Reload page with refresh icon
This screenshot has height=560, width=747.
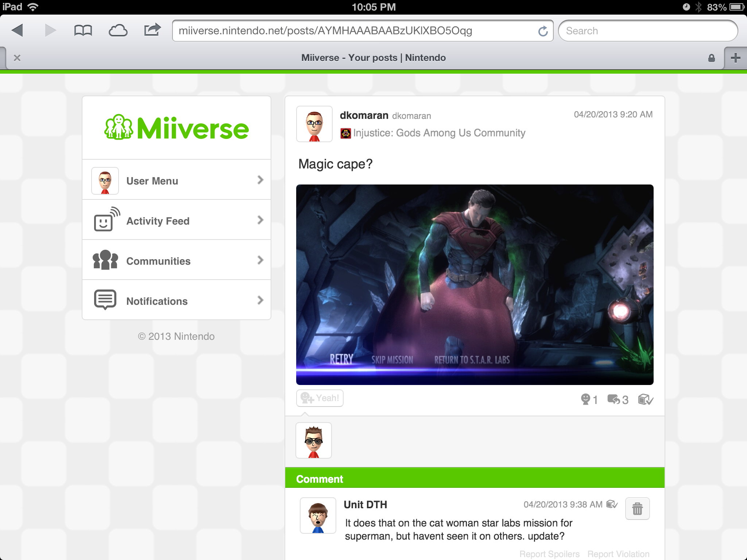(x=543, y=31)
